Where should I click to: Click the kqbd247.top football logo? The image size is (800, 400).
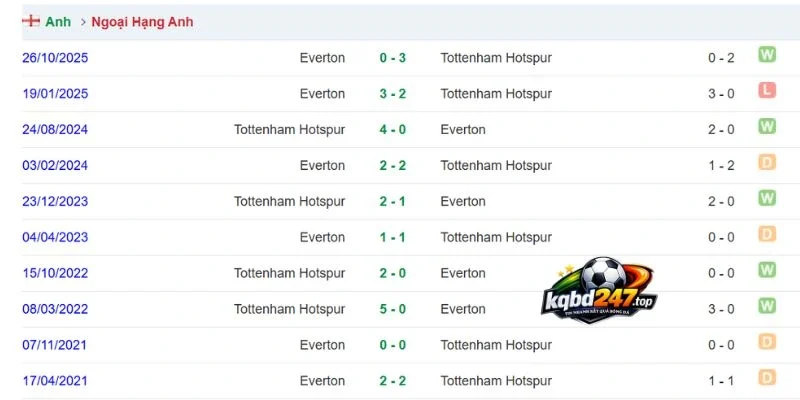[599, 290]
